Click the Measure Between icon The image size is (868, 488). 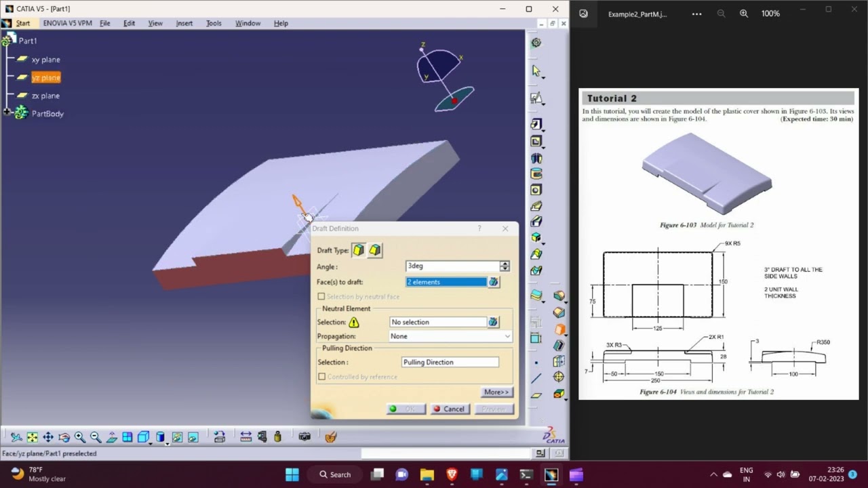(246, 437)
